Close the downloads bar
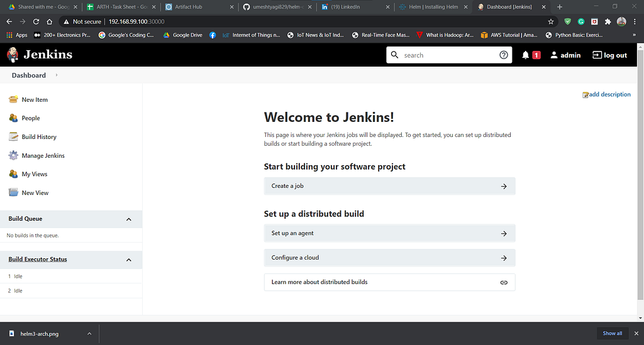This screenshot has height=345, width=644. [x=636, y=334]
